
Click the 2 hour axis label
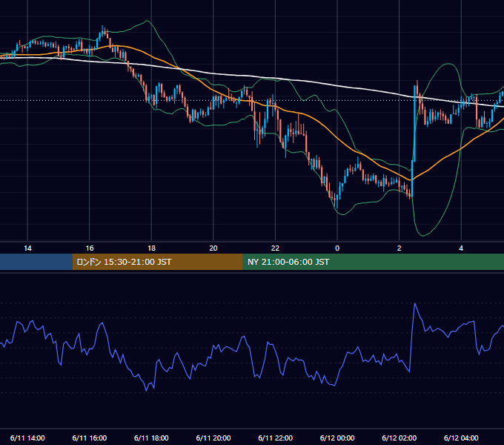tap(399, 248)
